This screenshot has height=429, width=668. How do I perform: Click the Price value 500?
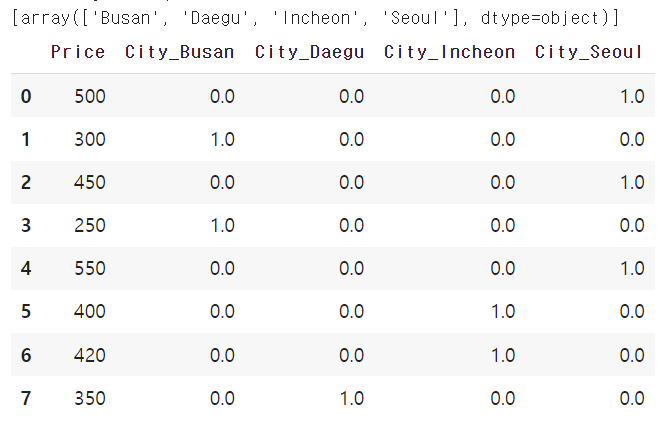click(x=90, y=96)
